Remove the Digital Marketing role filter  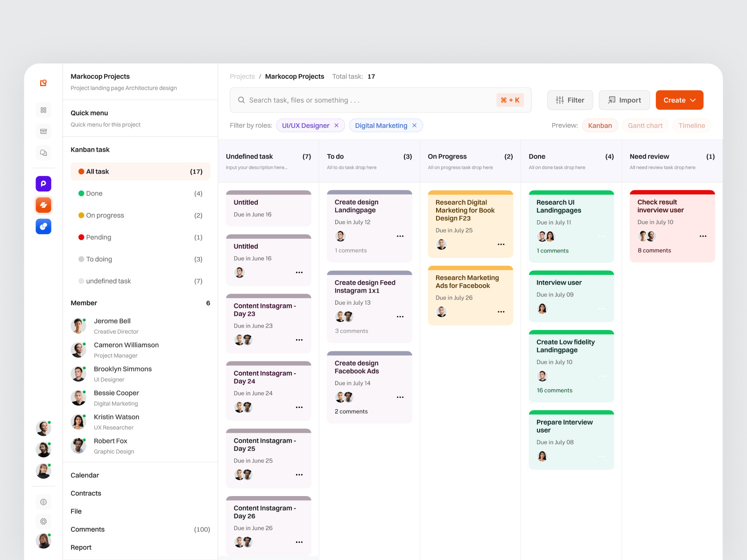[414, 125]
